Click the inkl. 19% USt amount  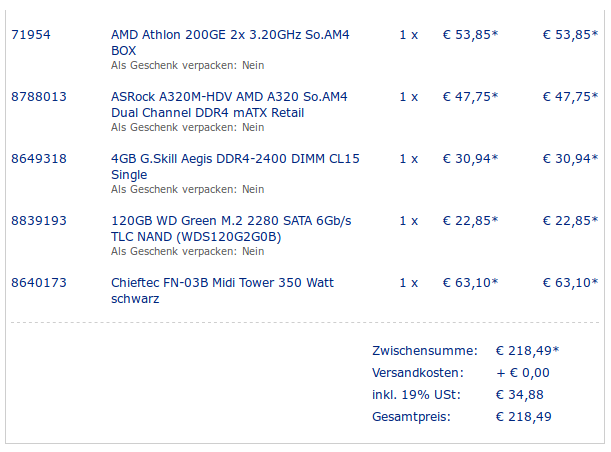(x=519, y=395)
